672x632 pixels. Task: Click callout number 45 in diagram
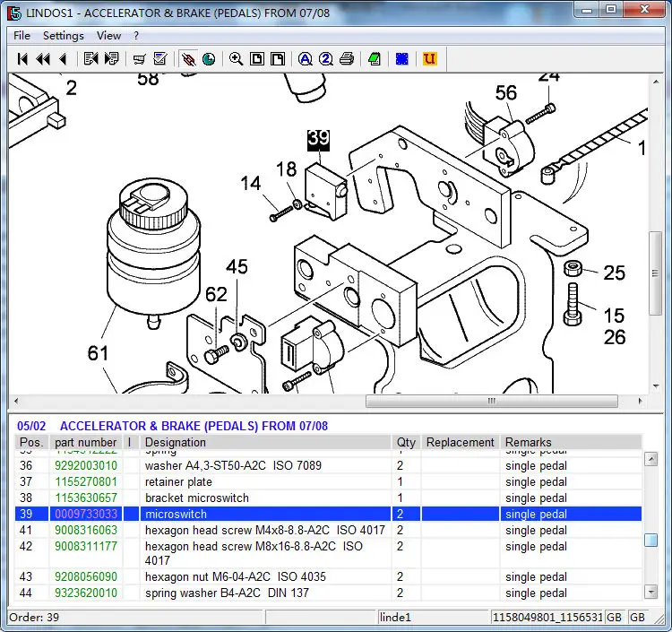coord(237,266)
